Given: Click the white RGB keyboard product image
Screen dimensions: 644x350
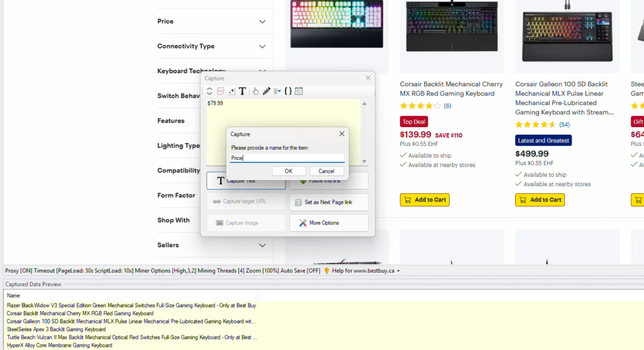Looking at the screenshot, I should [x=337, y=24].
